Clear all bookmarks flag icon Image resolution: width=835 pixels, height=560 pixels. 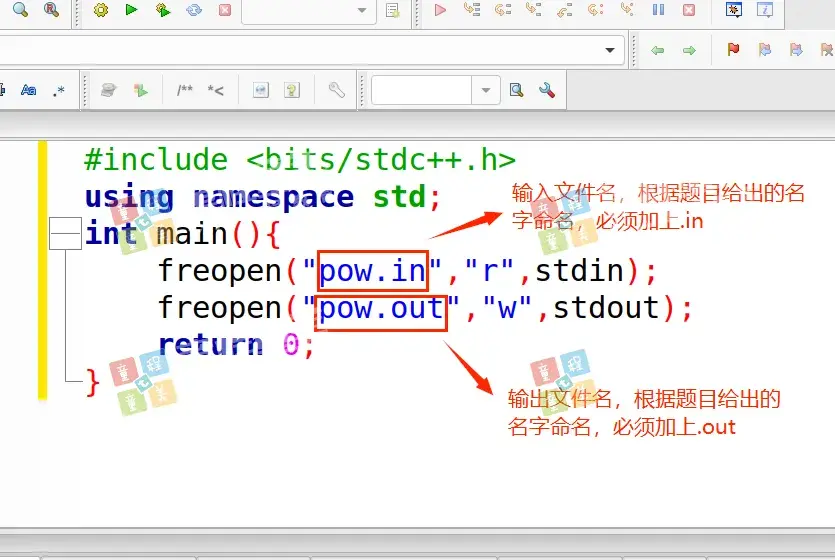[x=826, y=50]
